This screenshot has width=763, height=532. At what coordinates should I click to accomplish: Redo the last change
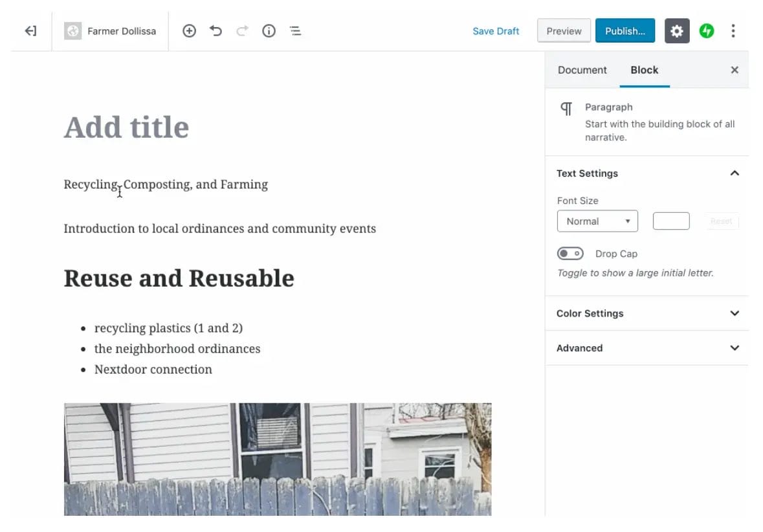(242, 30)
